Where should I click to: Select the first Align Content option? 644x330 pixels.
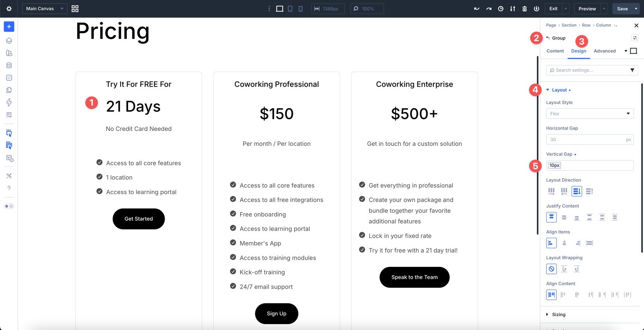tap(552, 295)
